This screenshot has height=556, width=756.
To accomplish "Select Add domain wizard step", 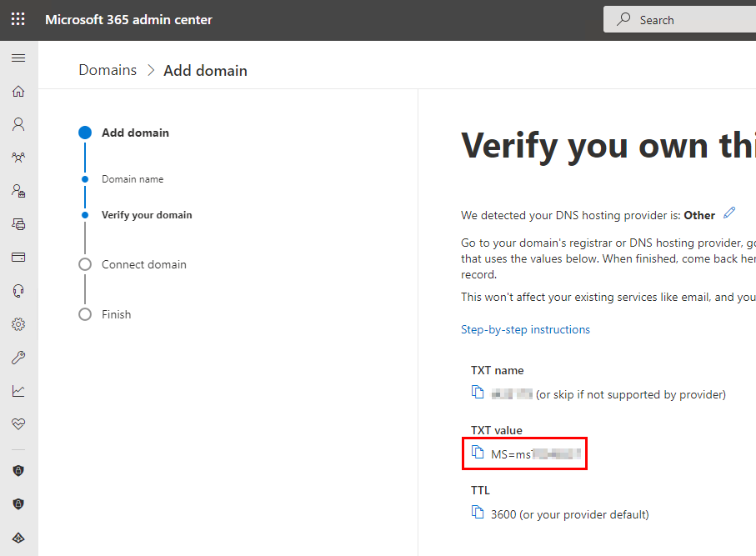I will [135, 133].
